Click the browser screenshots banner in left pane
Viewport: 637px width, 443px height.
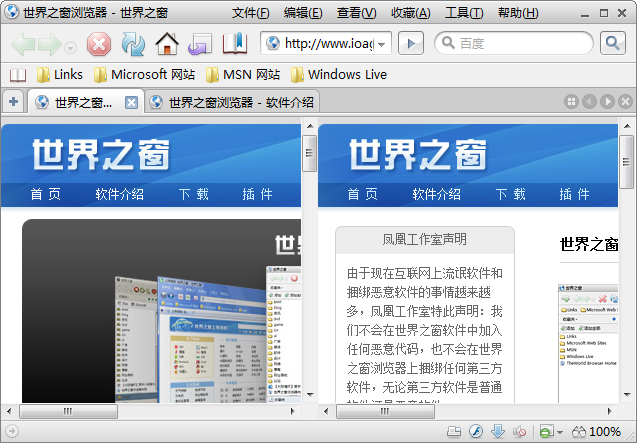(162, 311)
